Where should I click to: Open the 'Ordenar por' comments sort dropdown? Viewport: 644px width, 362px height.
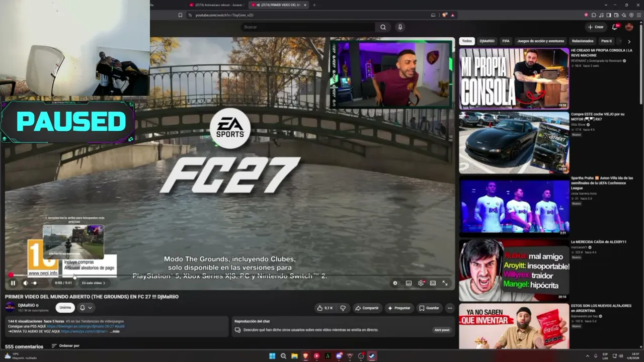(65, 346)
